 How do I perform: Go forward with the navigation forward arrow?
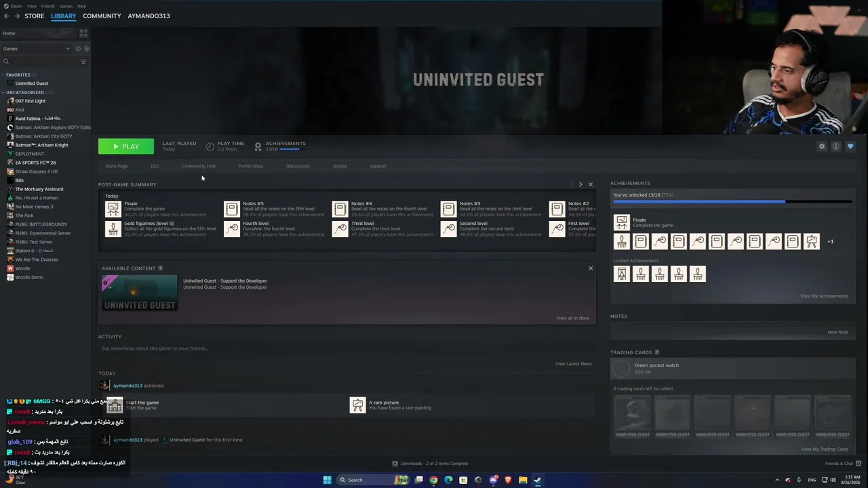[x=17, y=16]
